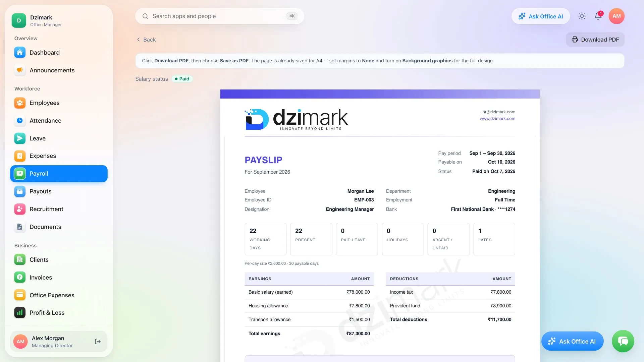Click the Download PDF button

(x=595, y=40)
